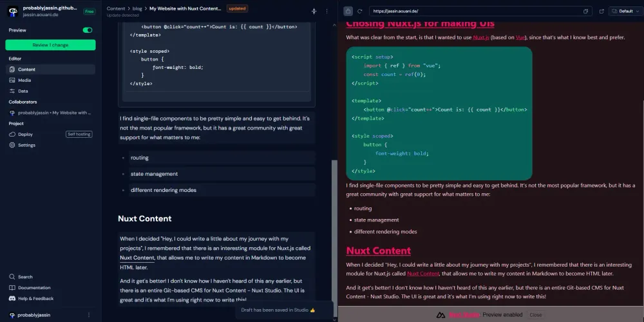Click the Data stack icon

pos(12,91)
